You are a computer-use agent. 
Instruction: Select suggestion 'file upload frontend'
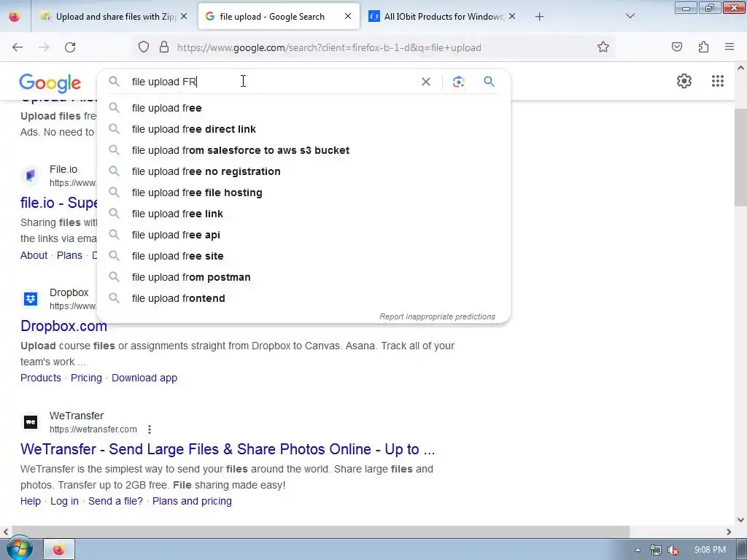coord(303,298)
